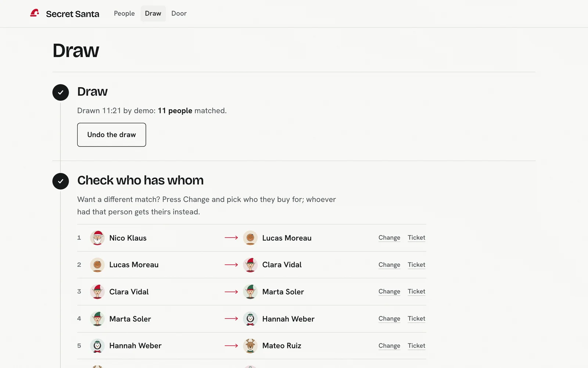Open Ticket in row 2 for Lucas Moreau
The width and height of the screenshot is (588, 368).
[x=416, y=265]
